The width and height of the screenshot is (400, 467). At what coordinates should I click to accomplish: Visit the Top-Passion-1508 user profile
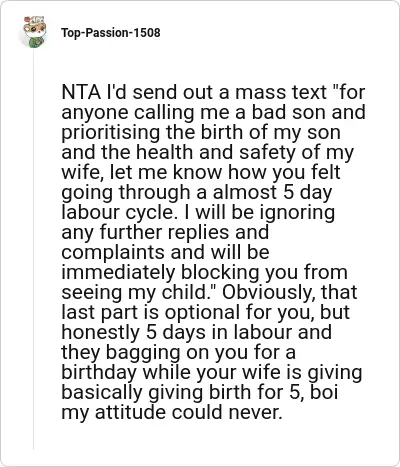111,33
